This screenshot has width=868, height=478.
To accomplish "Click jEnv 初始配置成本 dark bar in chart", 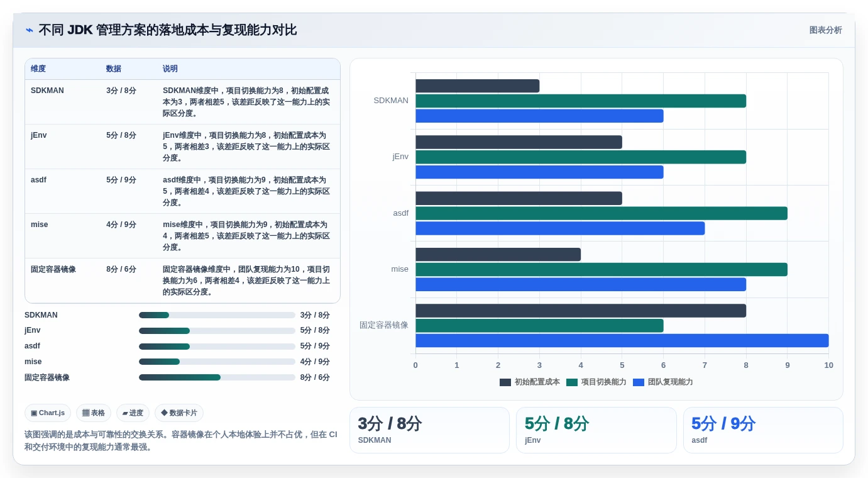I will pyautogui.click(x=519, y=142).
